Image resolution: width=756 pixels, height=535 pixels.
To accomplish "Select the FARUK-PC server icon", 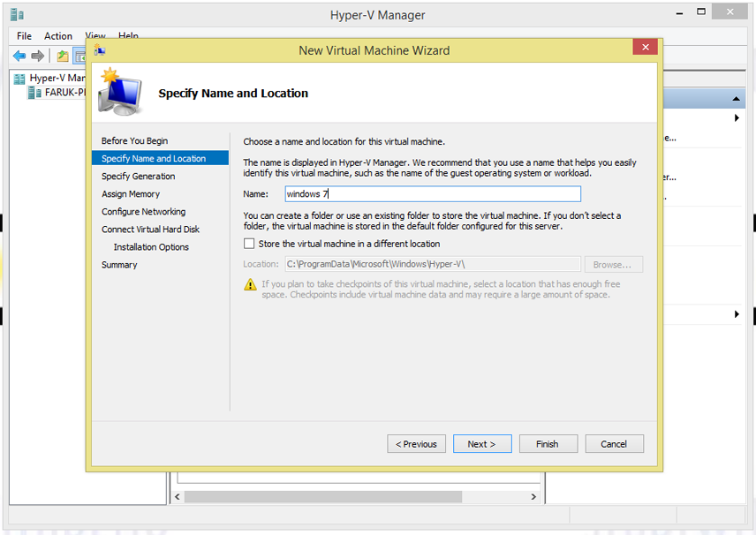I will (x=32, y=92).
